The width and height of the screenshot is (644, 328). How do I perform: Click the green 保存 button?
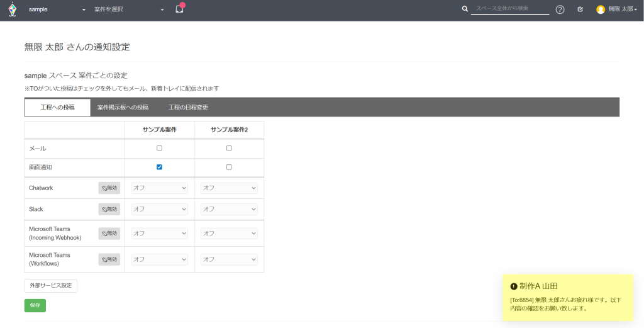point(35,305)
